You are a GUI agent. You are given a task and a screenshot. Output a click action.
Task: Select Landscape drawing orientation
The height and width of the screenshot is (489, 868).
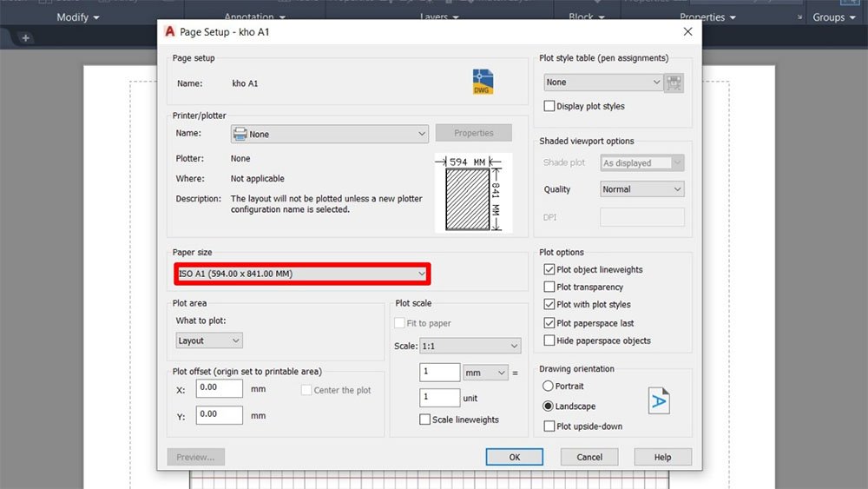pos(548,406)
